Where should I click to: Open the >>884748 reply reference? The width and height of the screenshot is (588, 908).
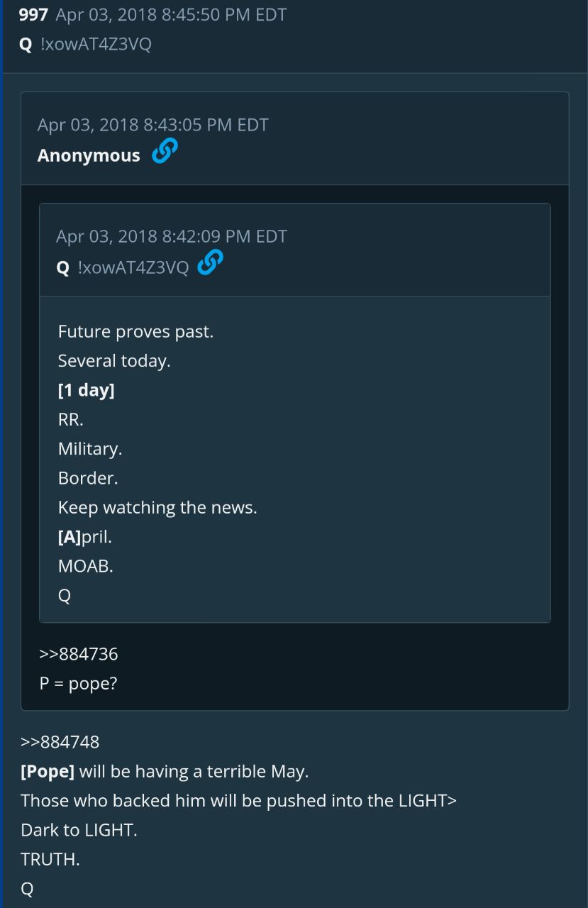(x=60, y=742)
